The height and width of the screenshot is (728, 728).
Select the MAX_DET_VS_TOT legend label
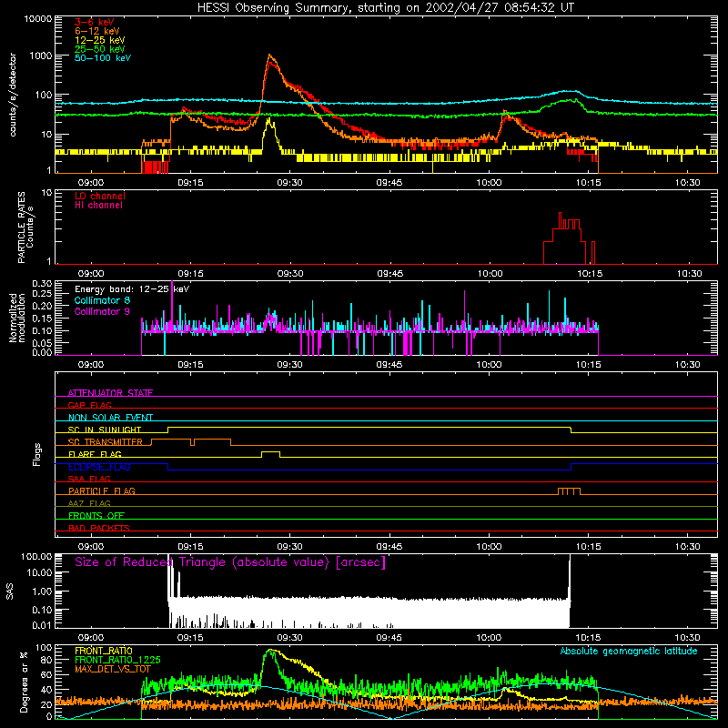pos(113,669)
